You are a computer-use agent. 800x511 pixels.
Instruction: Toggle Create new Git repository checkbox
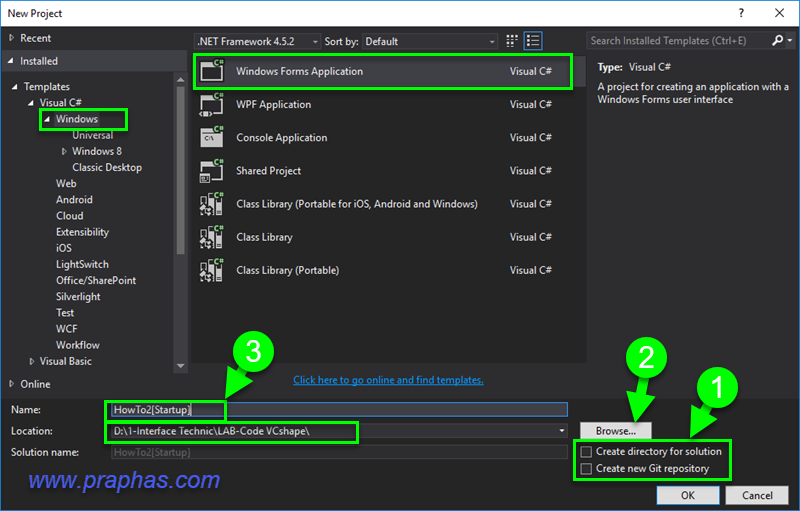(587, 469)
